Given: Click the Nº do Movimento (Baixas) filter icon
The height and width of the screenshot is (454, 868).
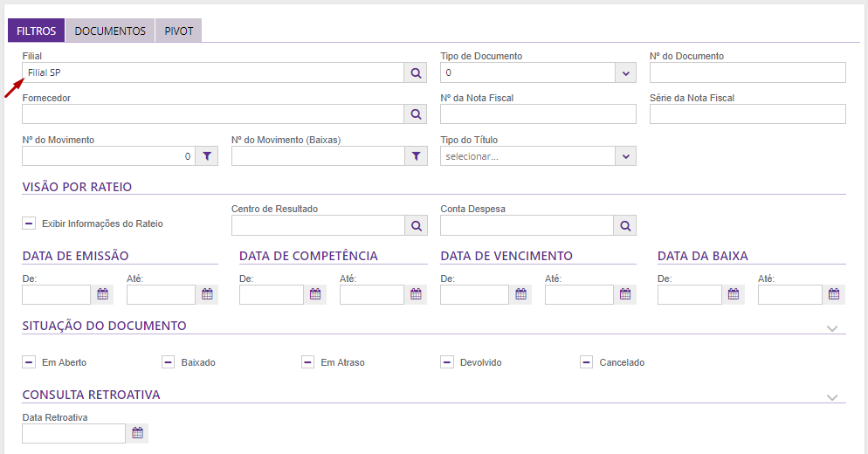Looking at the screenshot, I should point(417,156).
